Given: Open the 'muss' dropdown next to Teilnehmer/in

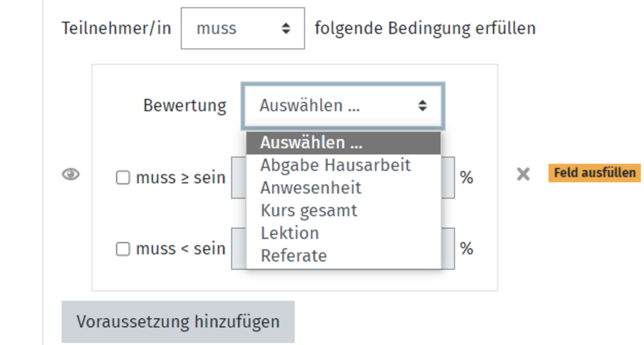Looking at the screenshot, I should pos(243,28).
